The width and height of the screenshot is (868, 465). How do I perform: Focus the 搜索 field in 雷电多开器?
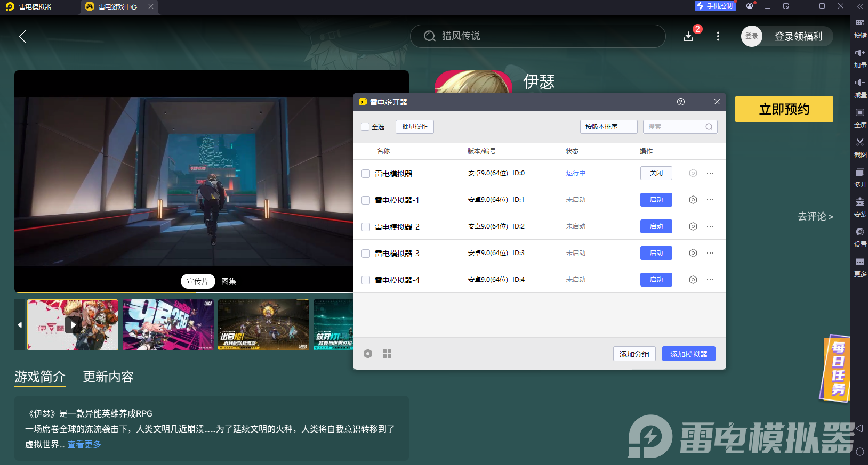coord(680,127)
